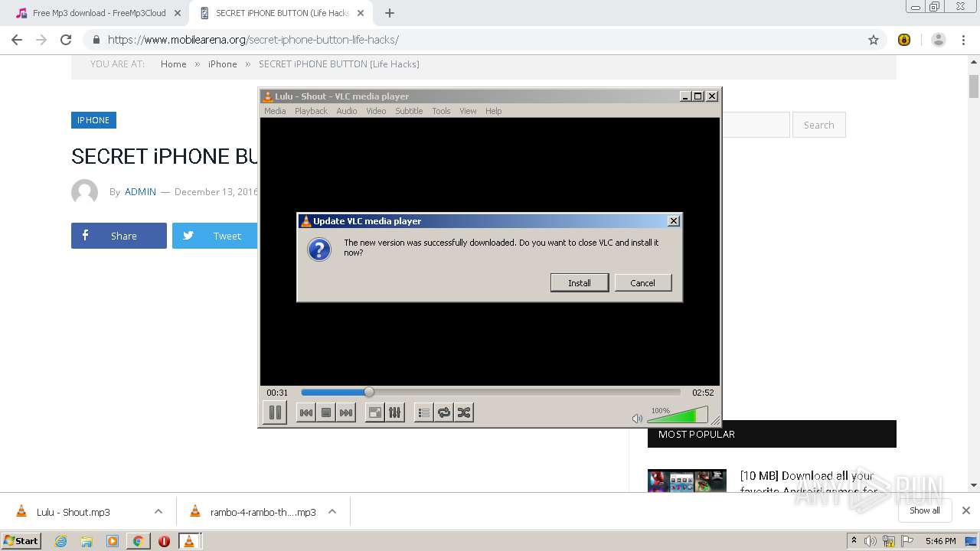Switch to VLC taskbar button

tap(189, 541)
